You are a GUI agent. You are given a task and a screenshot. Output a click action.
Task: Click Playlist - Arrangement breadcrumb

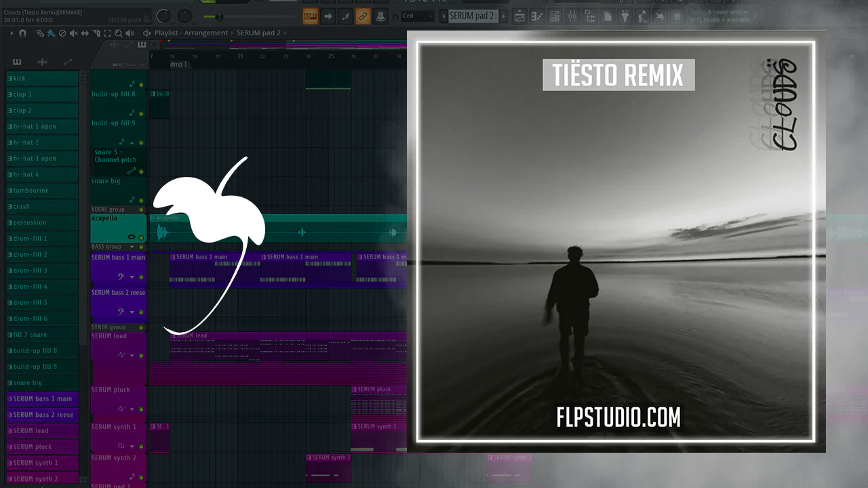point(192,33)
